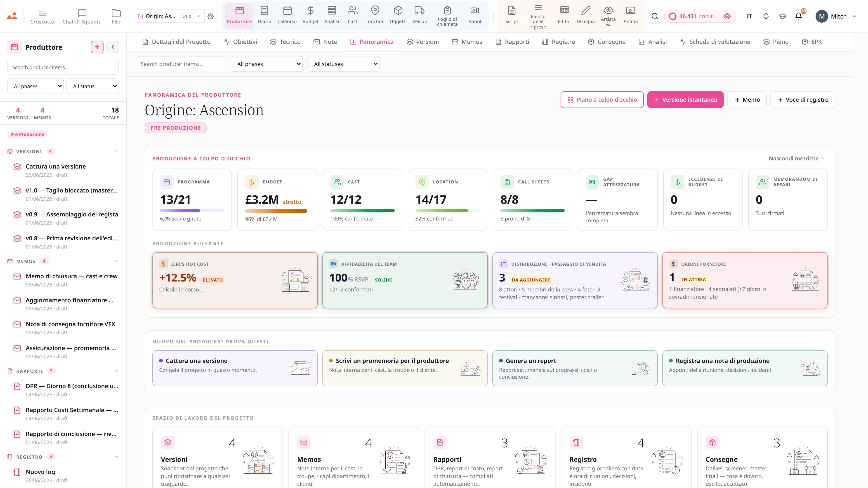Open main All statuses dropdown

coord(343,64)
